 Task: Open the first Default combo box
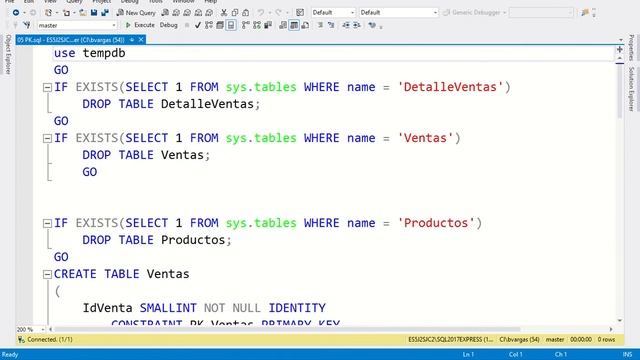353,13
